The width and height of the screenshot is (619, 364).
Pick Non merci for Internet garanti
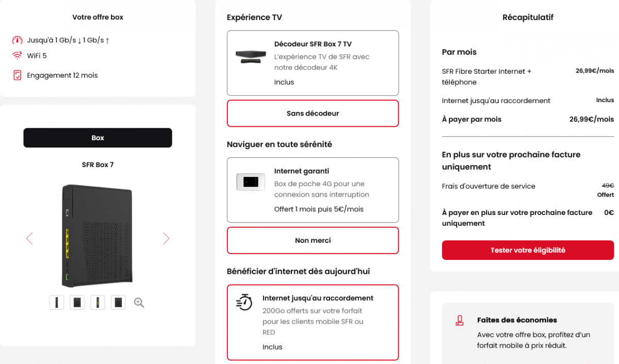coord(313,240)
